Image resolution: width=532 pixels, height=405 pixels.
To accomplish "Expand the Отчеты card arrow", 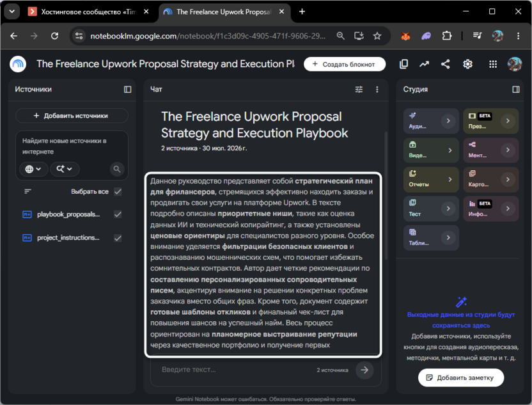I will coord(450,179).
